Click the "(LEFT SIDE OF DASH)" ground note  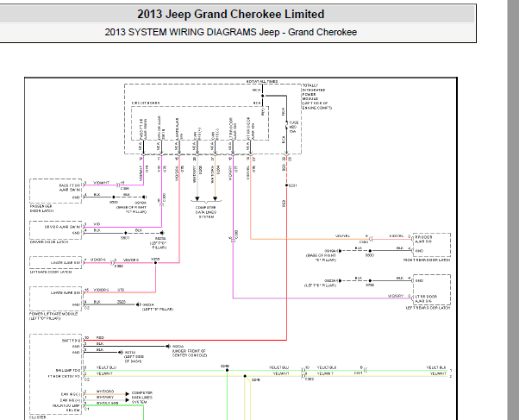(x=134, y=359)
